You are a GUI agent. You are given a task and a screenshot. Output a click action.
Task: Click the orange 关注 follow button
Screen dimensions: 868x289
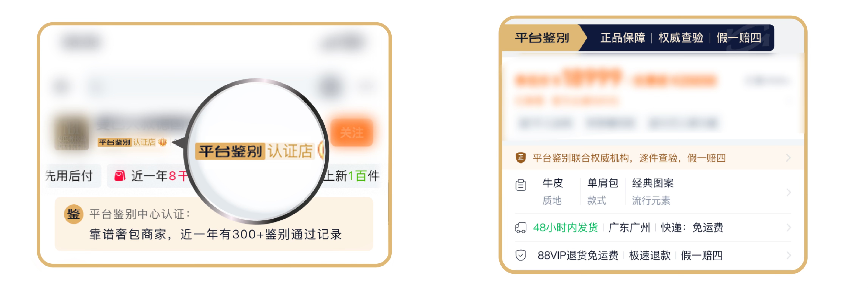click(x=351, y=132)
